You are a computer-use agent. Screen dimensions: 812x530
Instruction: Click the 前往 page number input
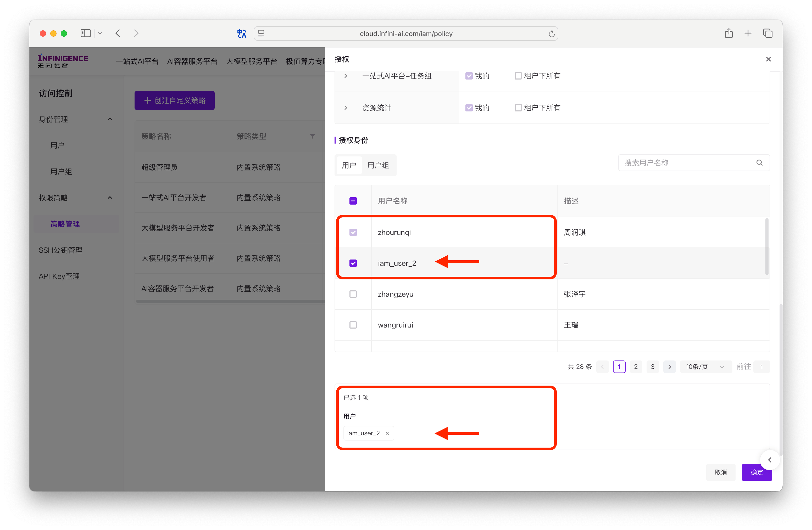click(761, 367)
